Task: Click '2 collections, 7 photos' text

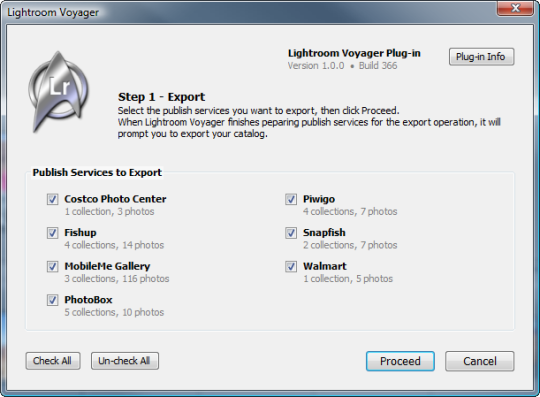Action: pyautogui.click(x=350, y=245)
